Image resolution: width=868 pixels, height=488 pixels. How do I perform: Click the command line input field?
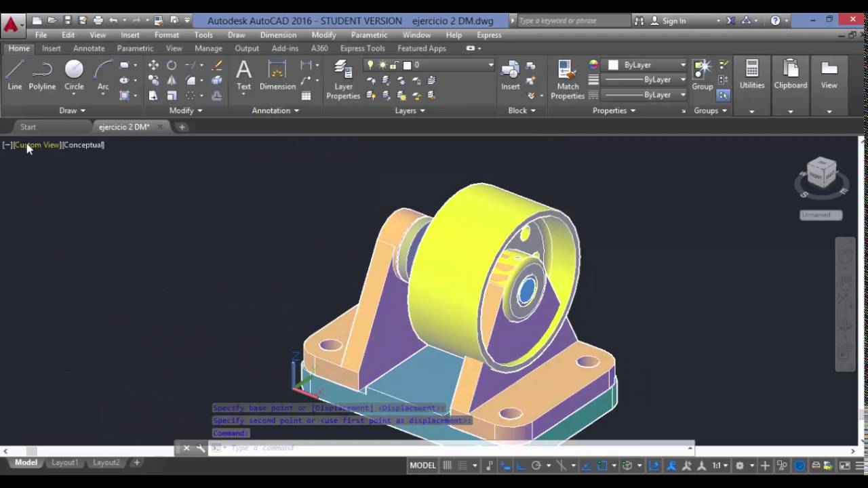pyautogui.click(x=454, y=448)
